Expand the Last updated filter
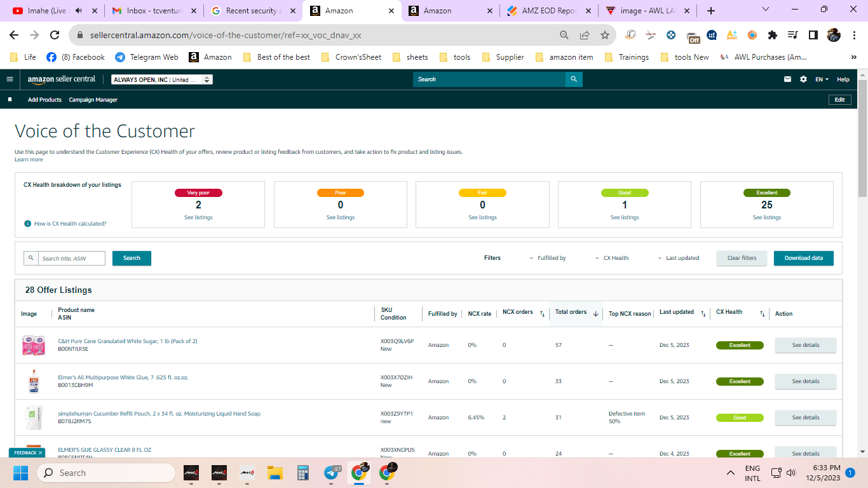Viewport: 868px width, 488px height. 679,258
